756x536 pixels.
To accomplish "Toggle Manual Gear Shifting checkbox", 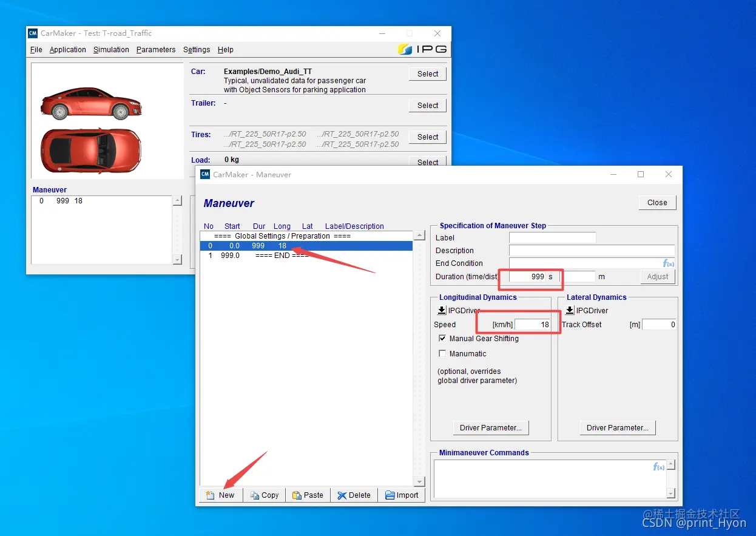I will (442, 339).
